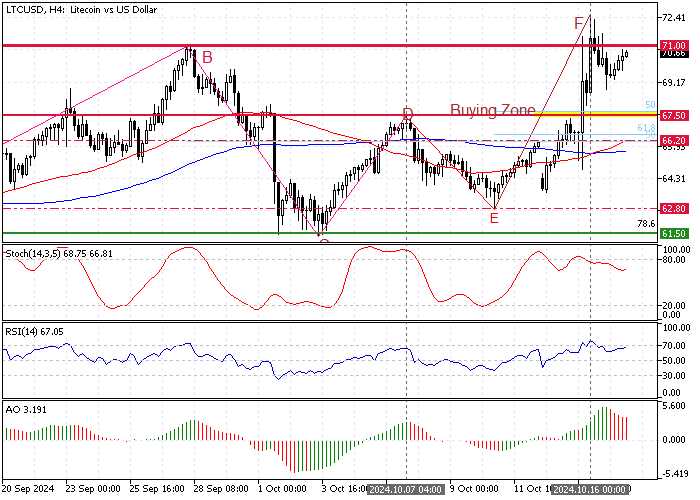
Task: Click the black 70.66 current price tag
Action: 674,54
